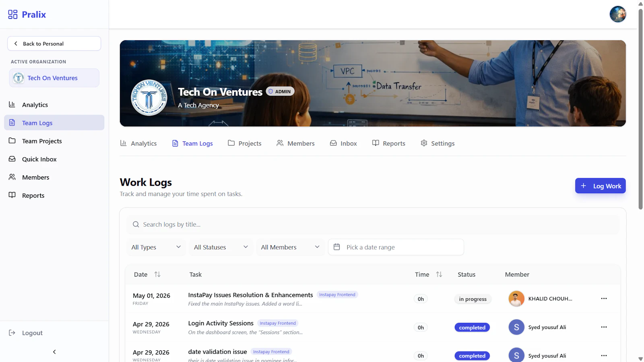Click the Tech On Ventures organization logo in banner

[149, 97]
